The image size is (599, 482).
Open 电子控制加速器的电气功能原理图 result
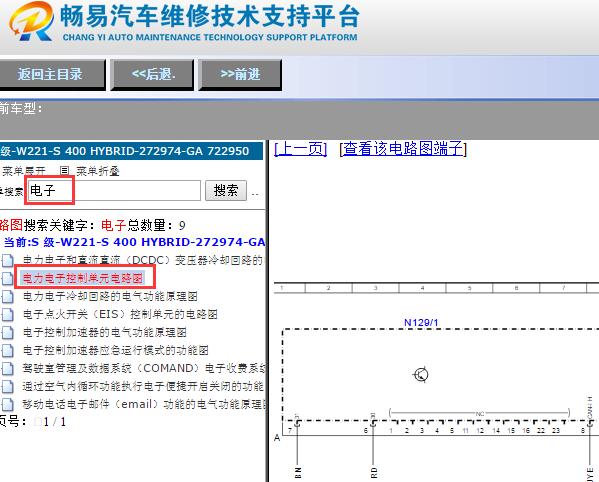coord(104,332)
